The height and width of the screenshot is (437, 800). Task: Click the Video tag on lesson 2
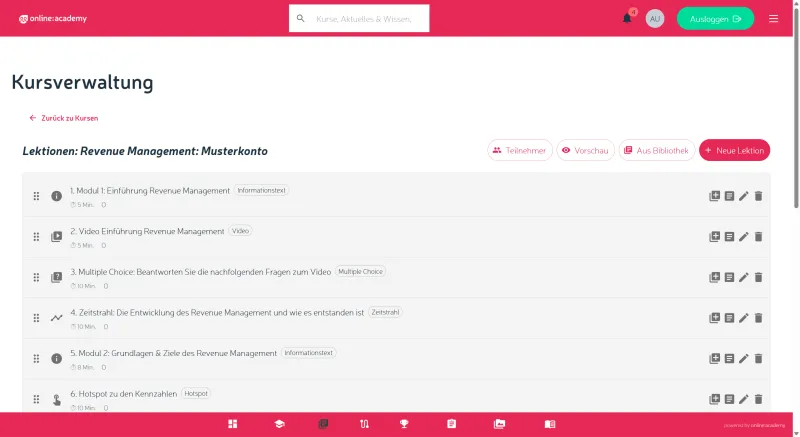click(240, 231)
